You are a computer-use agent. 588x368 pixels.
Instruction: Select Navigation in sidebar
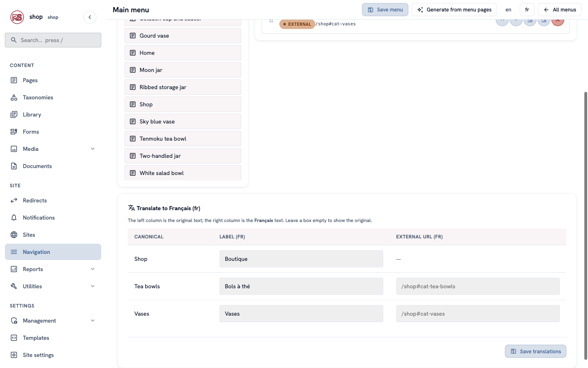click(x=53, y=252)
